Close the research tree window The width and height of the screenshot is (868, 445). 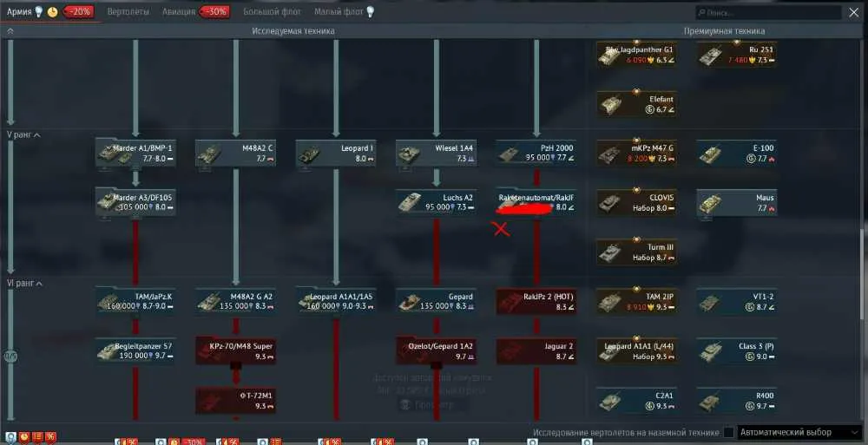point(853,12)
